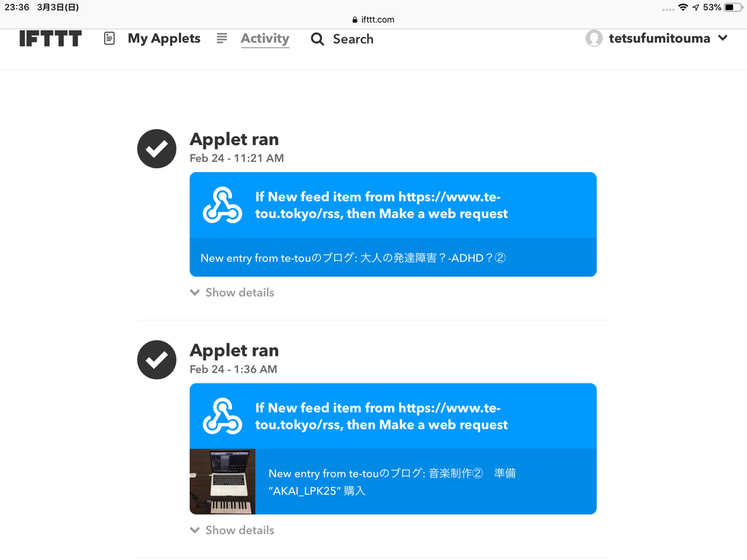
Task: Open applet title in 11:21 AM card
Action: coord(381,205)
